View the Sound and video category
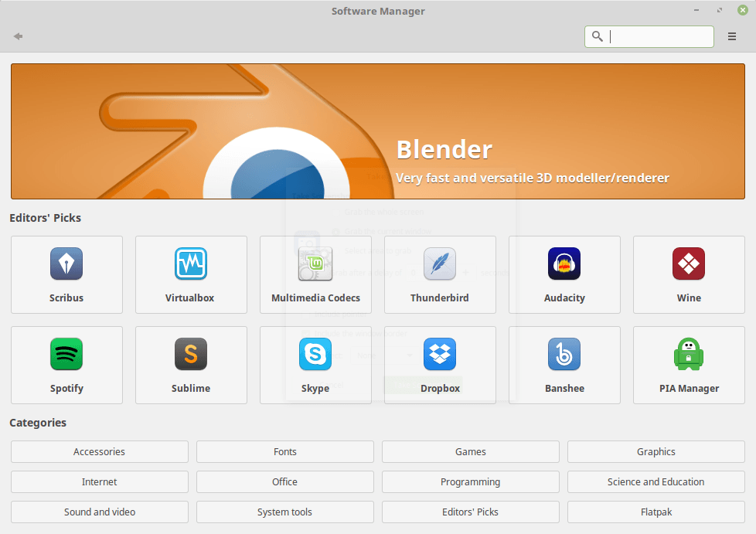The image size is (756, 534). pos(99,512)
